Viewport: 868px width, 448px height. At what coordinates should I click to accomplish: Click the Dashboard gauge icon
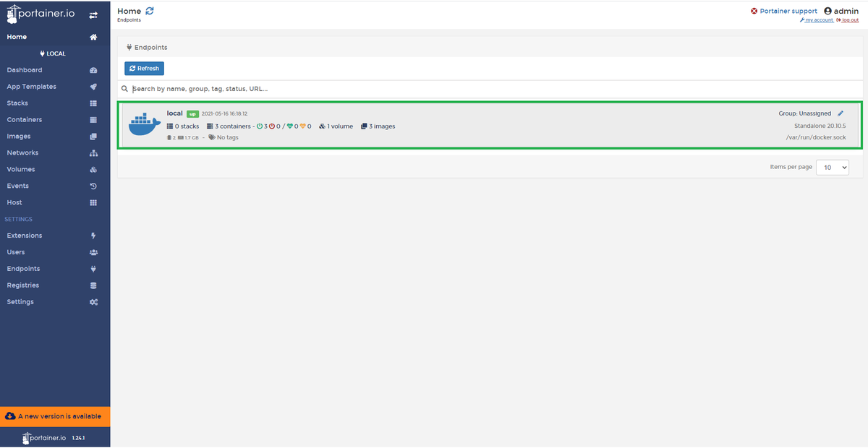[x=93, y=70]
